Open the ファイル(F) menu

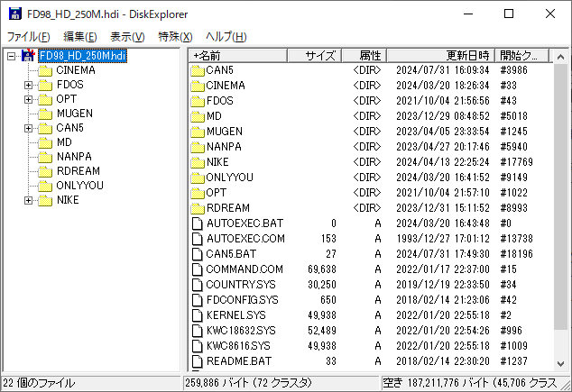tap(29, 37)
